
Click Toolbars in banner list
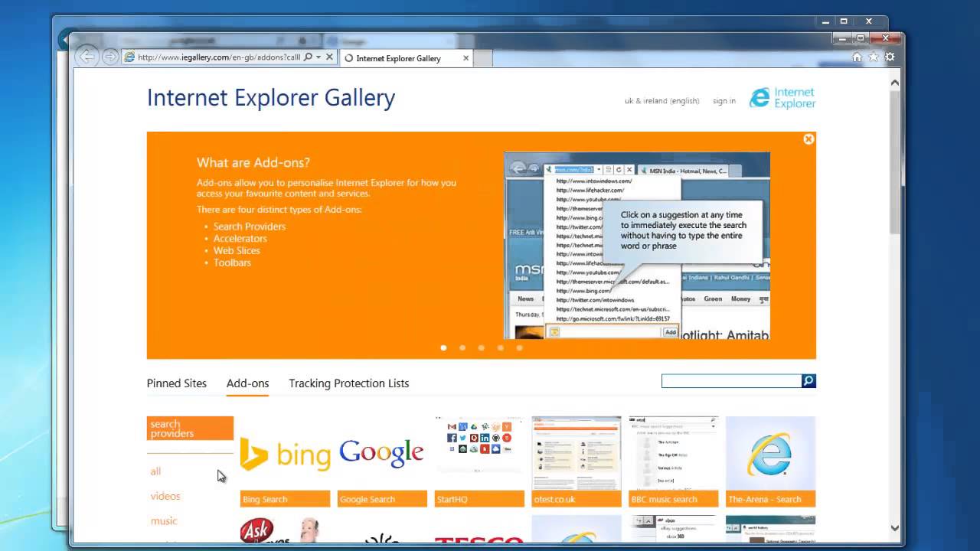coord(232,262)
